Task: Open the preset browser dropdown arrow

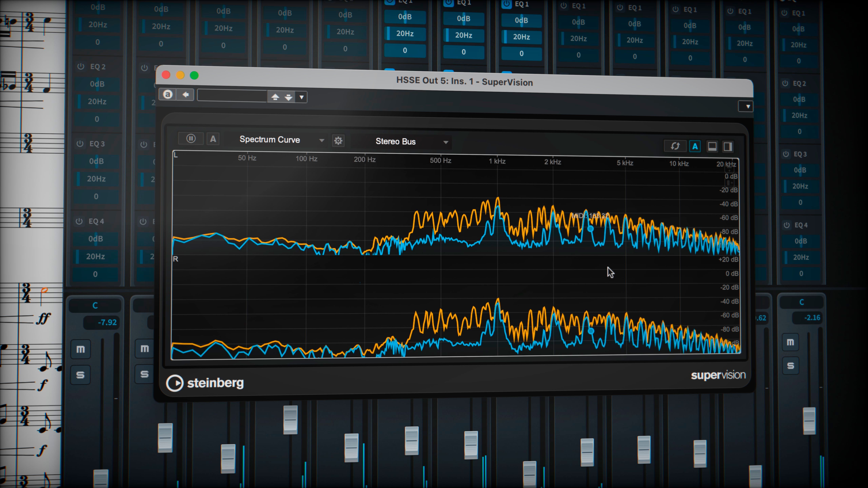Action: pyautogui.click(x=302, y=97)
